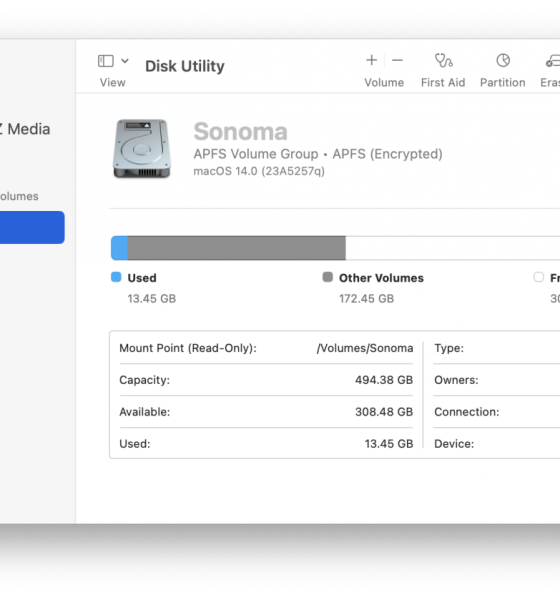The height and width of the screenshot is (600, 560).
Task: Open the Partition pie chart icon
Action: click(503, 60)
